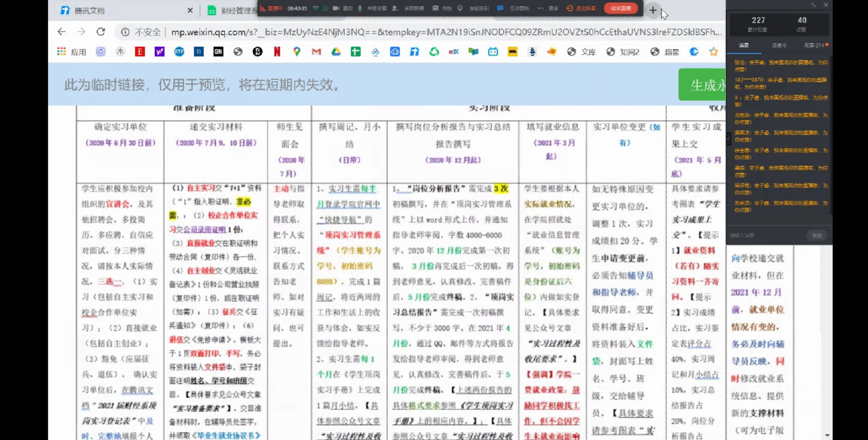The image size is (868, 440).
Task: Click the red 结束直播 button
Action: pyautogui.click(x=621, y=8)
